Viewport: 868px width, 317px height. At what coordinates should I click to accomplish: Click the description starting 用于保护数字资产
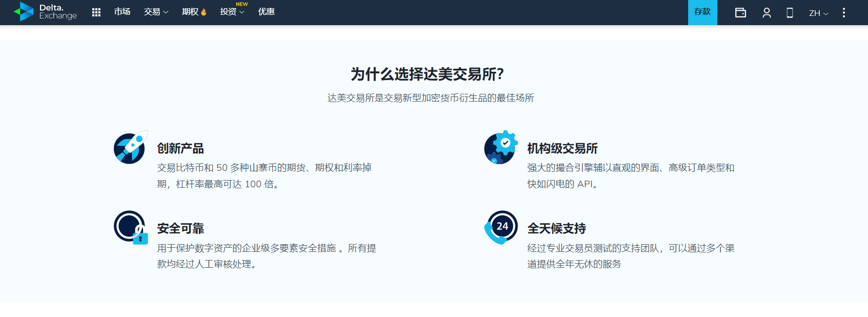(x=266, y=256)
